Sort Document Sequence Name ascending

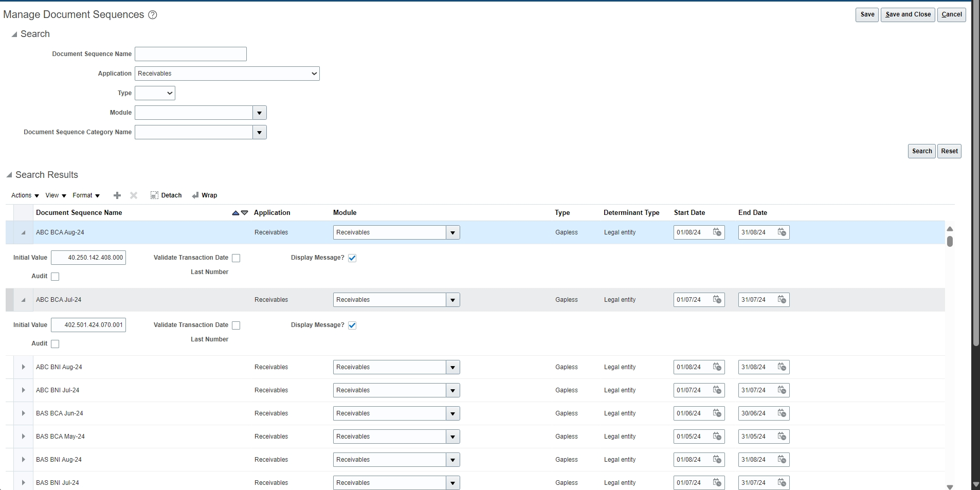pyautogui.click(x=235, y=212)
